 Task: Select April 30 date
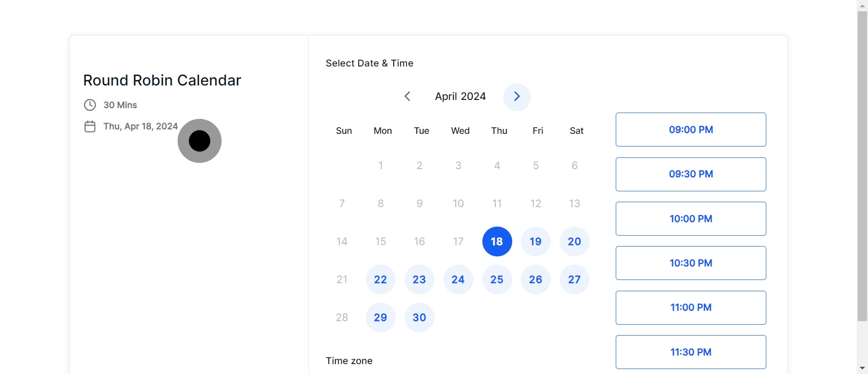(420, 317)
